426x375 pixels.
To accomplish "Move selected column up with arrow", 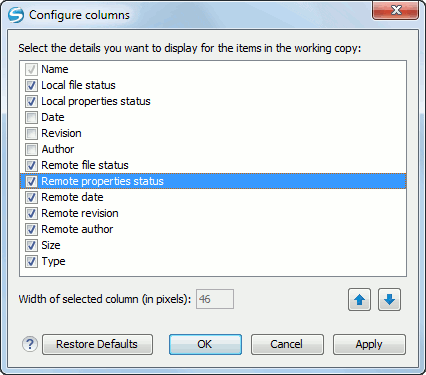I will click(359, 300).
